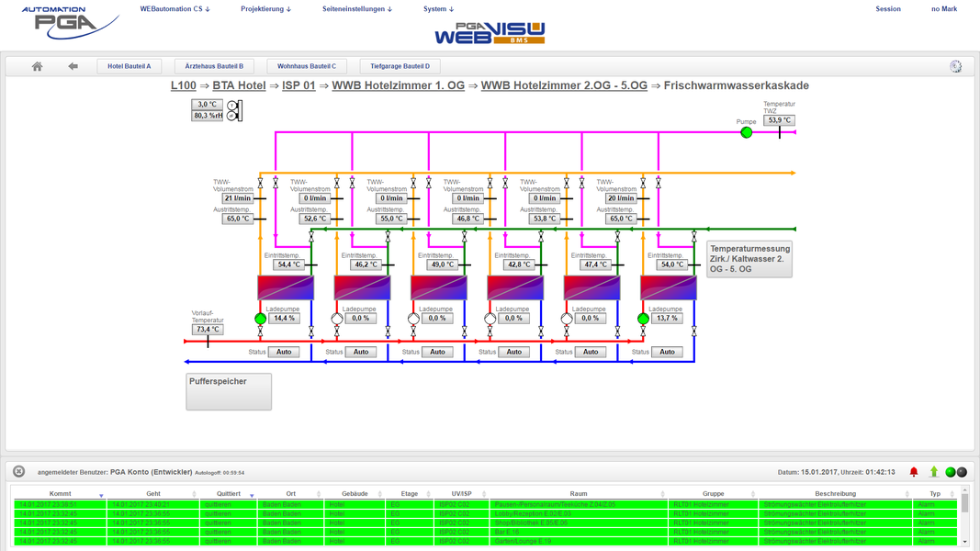
Task: Click the clock icon at toolbar right
Action: coord(955,66)
